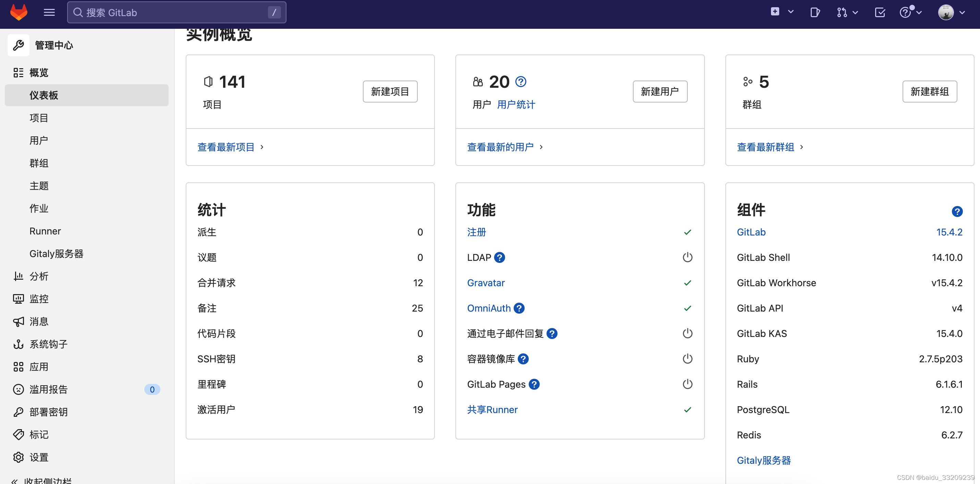Open the Gravatar link

point(486,283)
